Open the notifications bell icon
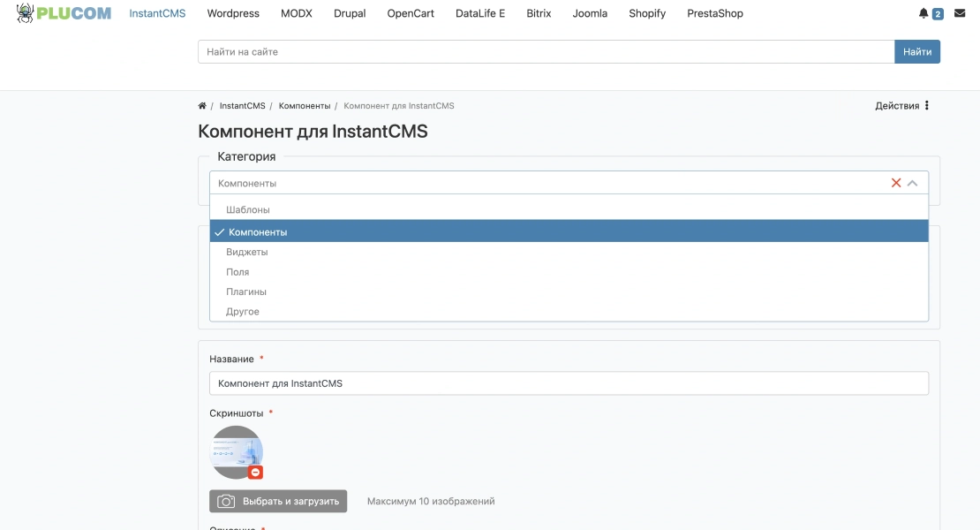This screenshot has height=530, width=980. pyautogui.click(x=923, y=13)
